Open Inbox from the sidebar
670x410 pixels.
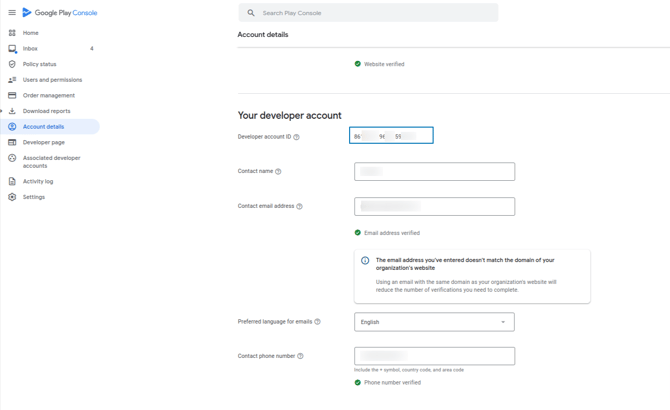(x=30, y=48)
